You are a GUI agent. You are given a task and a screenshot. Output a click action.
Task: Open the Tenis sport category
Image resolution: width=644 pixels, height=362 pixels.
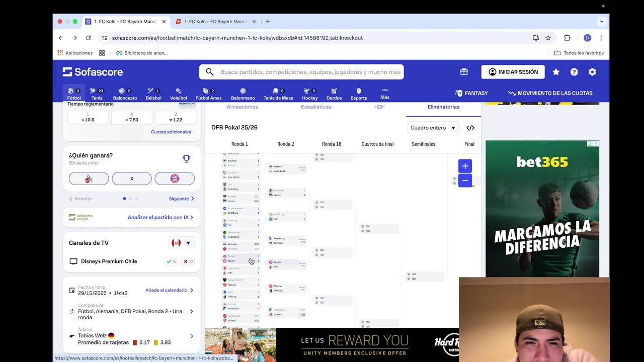tap(97, 94)
